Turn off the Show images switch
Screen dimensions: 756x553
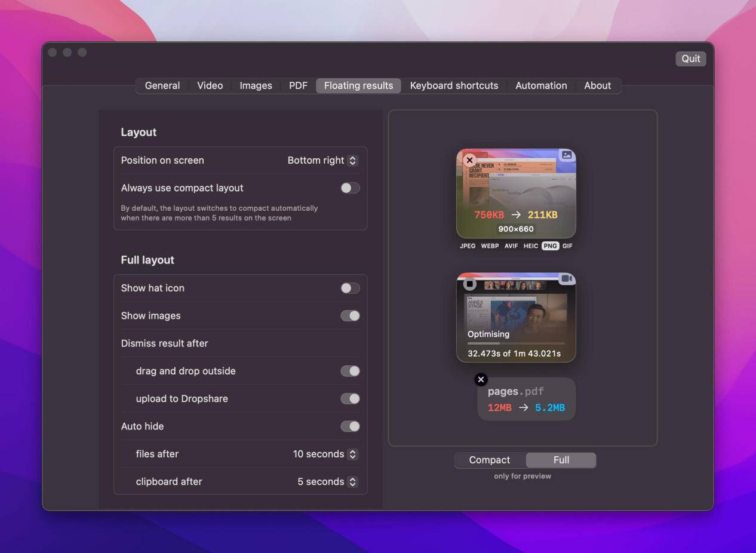pos(350,316)
